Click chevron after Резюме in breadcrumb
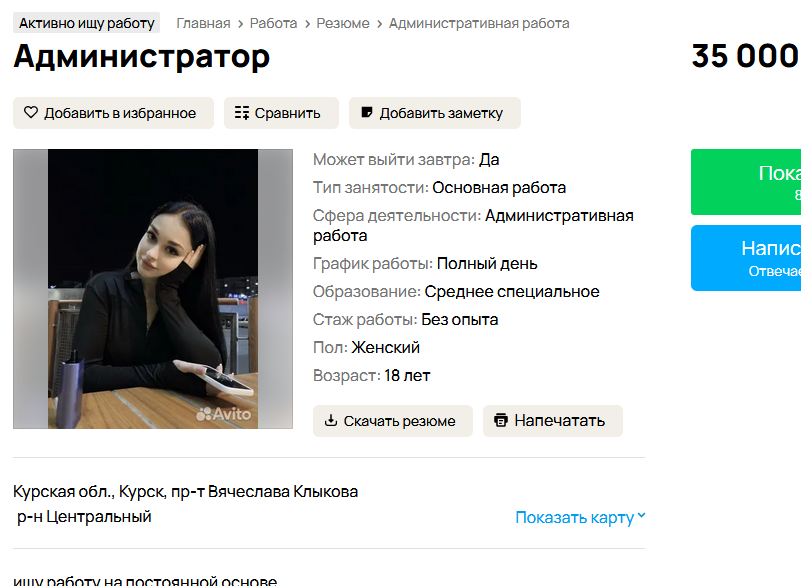The width and height of the screenshot is (801, 586). point(380,24)
